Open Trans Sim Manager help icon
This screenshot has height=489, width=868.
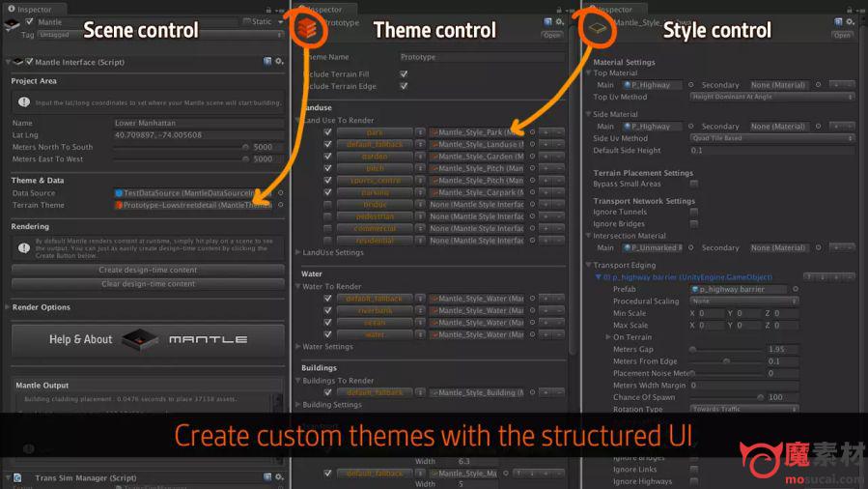point(267,476)
